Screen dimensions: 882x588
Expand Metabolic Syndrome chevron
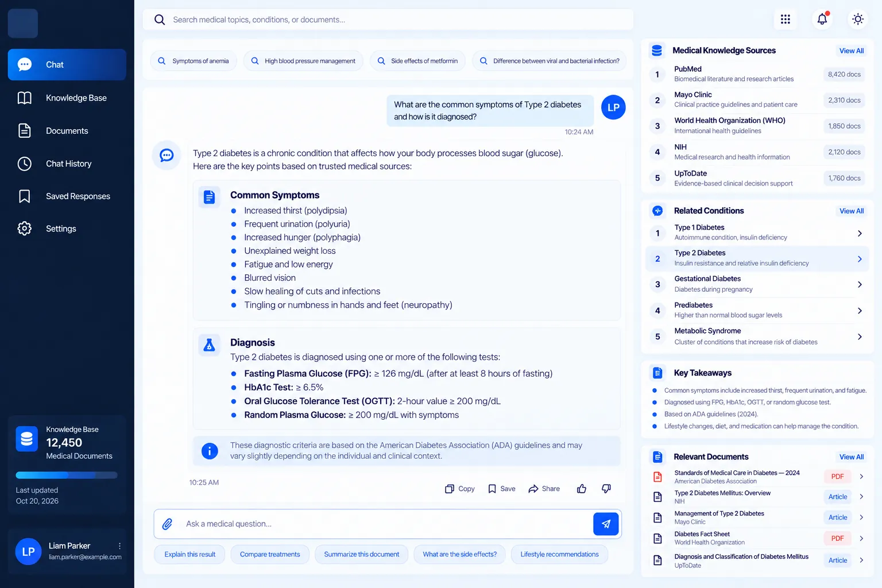860,336
